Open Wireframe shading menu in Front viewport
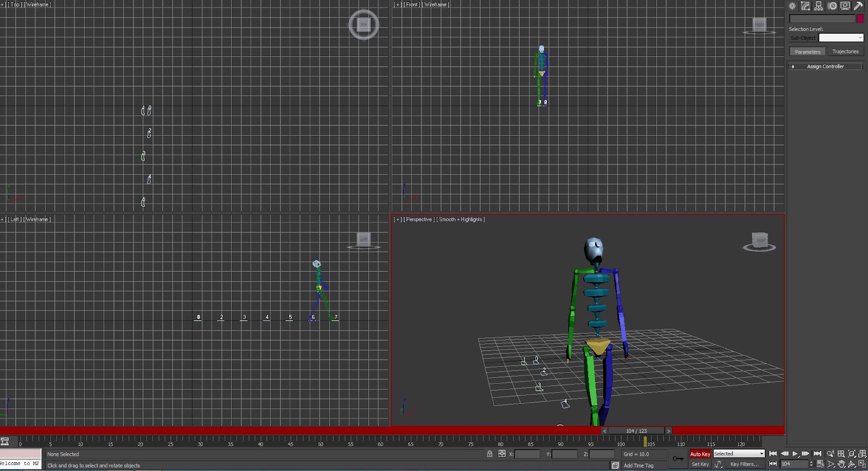 [x=436, y=4]
